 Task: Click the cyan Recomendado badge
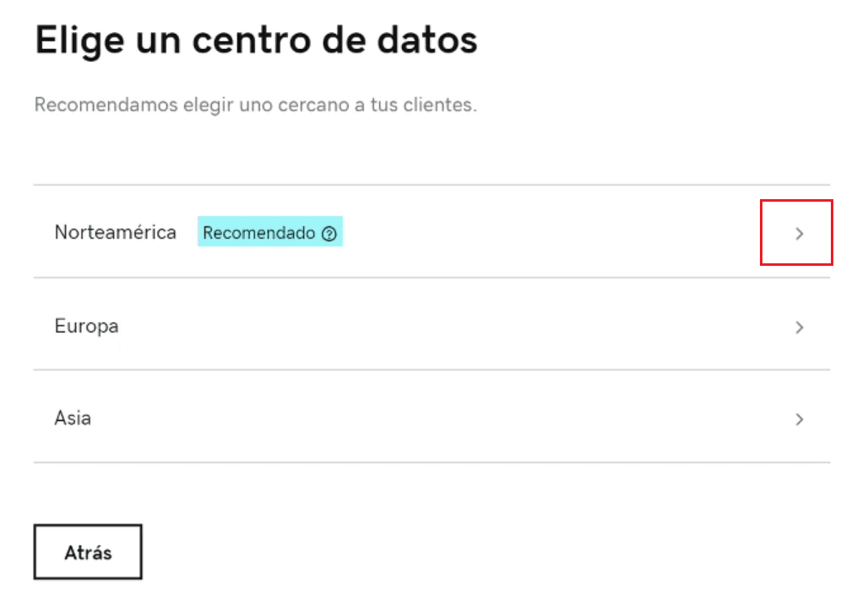270,231
